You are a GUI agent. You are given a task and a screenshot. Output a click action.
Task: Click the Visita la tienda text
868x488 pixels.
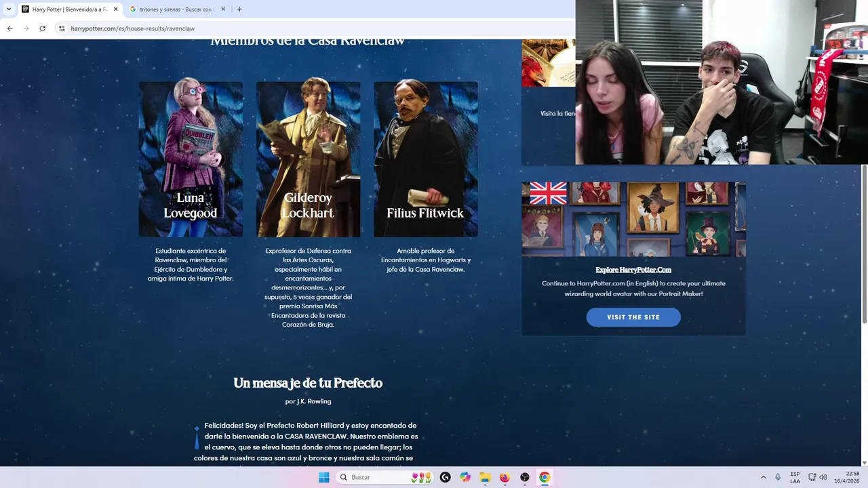pyautogui.click(x=557, y=113)
